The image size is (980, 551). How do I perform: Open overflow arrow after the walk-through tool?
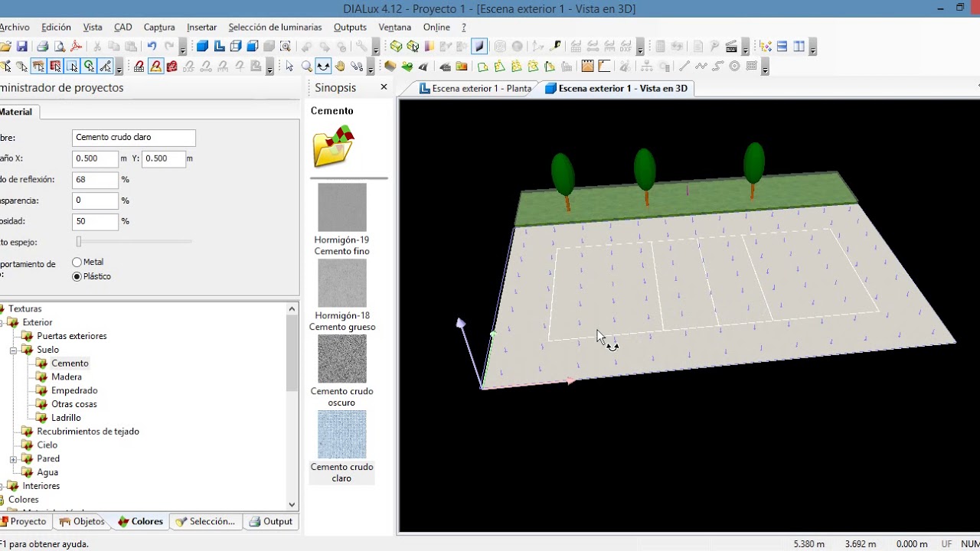(x=371, y=68)
